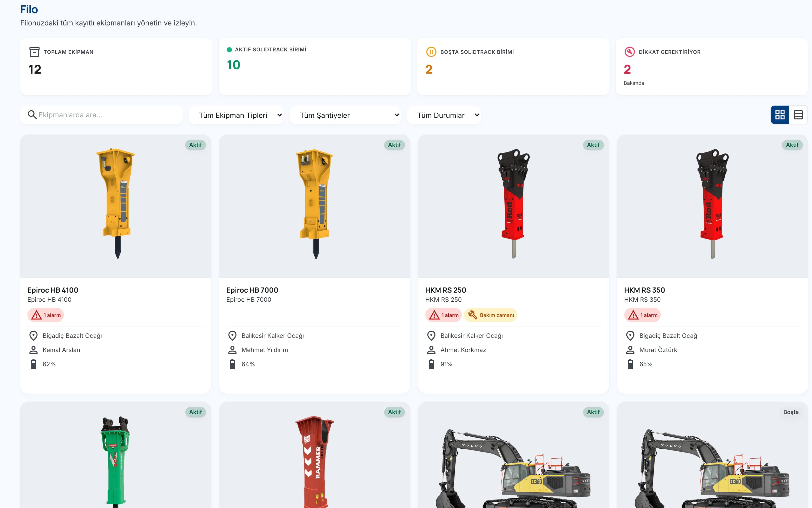Click the person icon beside Kemal Arslan
This screenshot has height=508, width=812.
point(33,350)
